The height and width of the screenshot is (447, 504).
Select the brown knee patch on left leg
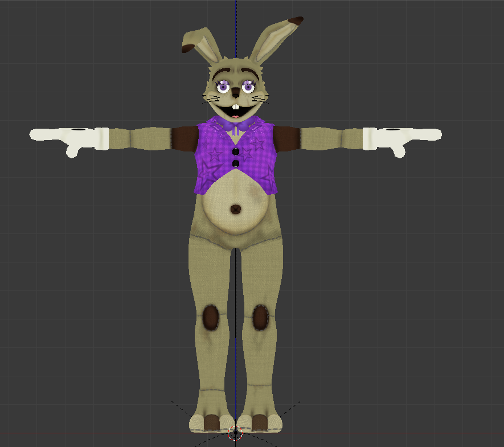point(211,318)
